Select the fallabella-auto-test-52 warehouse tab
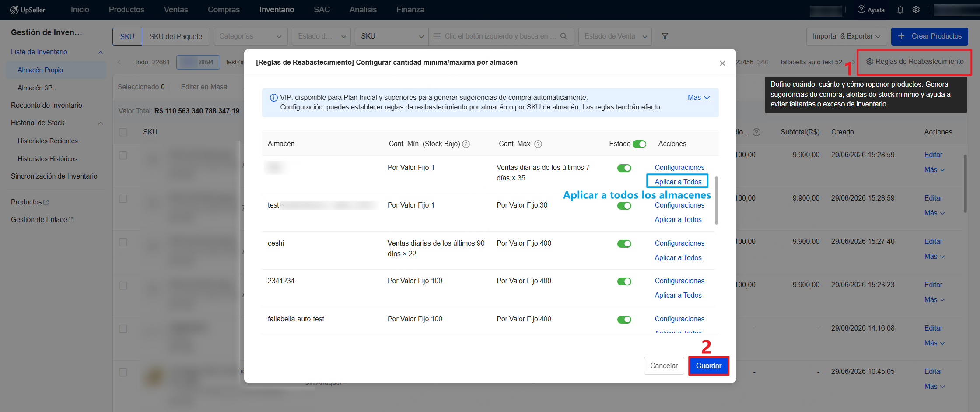This screenshot has width=980, height=412. (811, 62)
